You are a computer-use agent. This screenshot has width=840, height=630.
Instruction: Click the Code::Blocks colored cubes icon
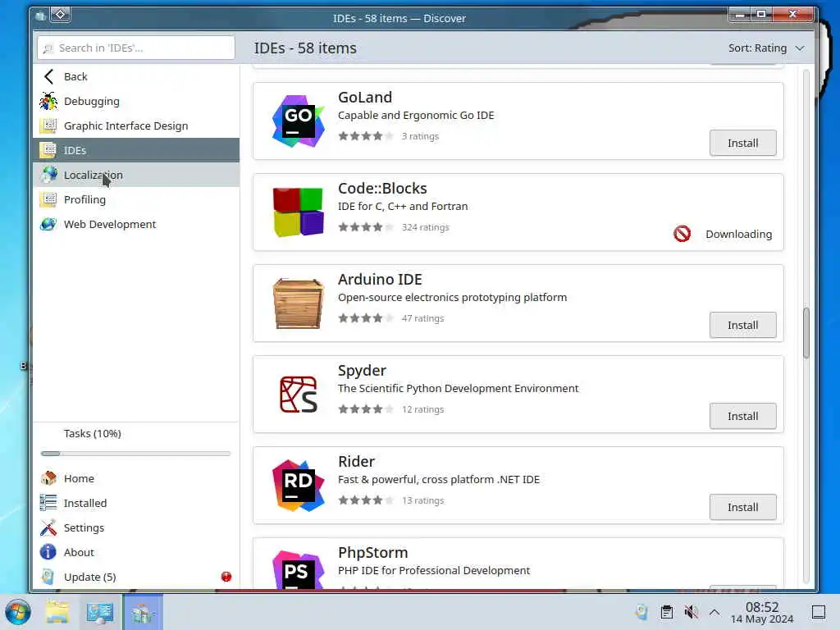click(x=298, y=212)
